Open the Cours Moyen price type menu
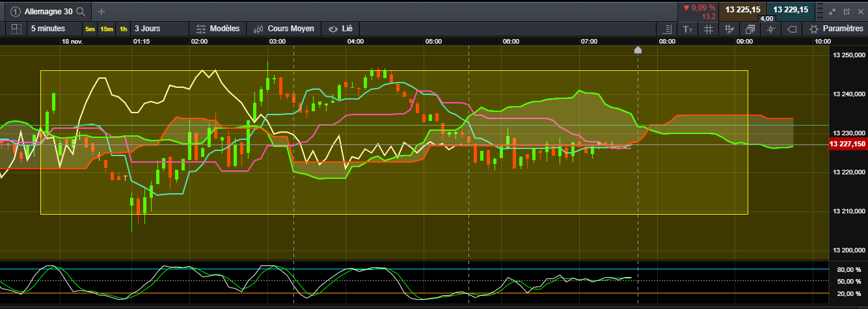The height and width of the screenshot is (309, 868). coord(284,29)
